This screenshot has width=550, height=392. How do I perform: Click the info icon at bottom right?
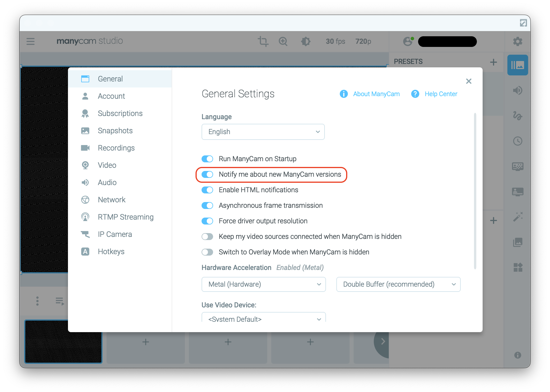coord(518,355)
